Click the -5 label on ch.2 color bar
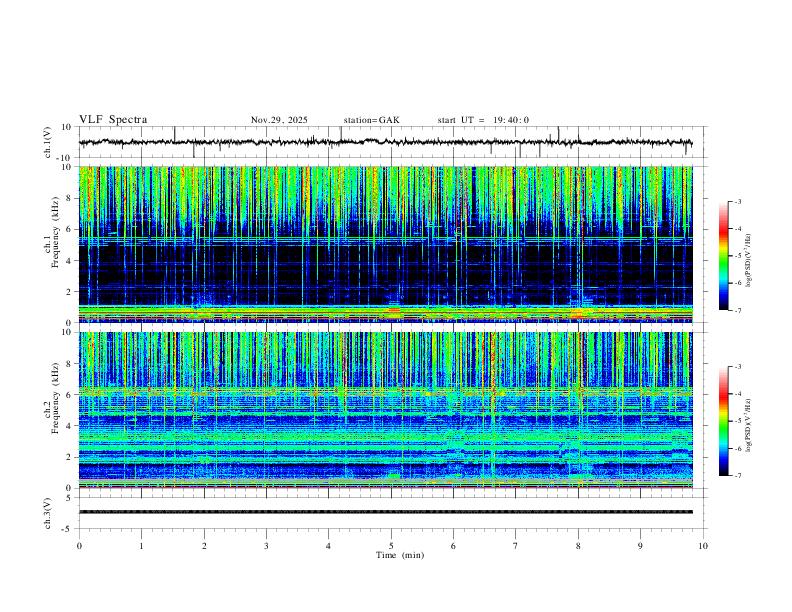 (737, 421)
